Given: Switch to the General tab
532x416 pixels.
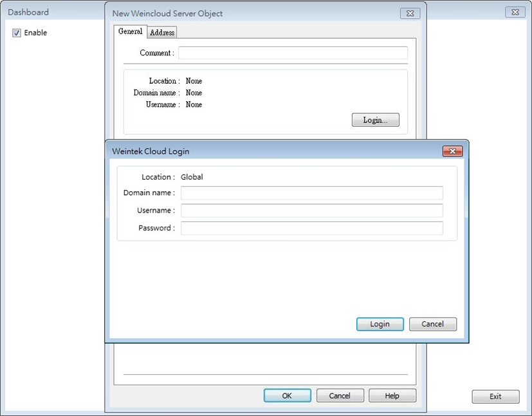Looking at the screenshot, I should coord(131,32).
